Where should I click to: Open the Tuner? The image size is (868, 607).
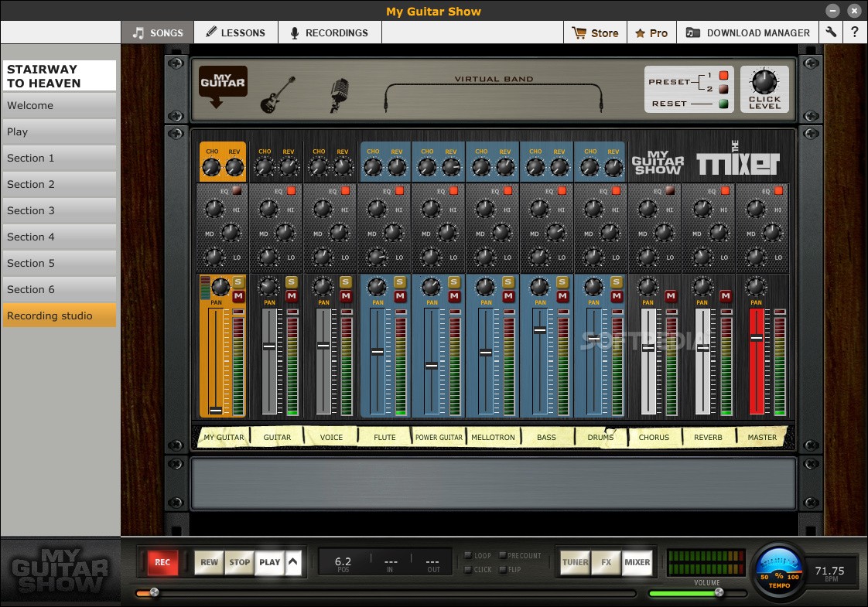tap(575, 562)
